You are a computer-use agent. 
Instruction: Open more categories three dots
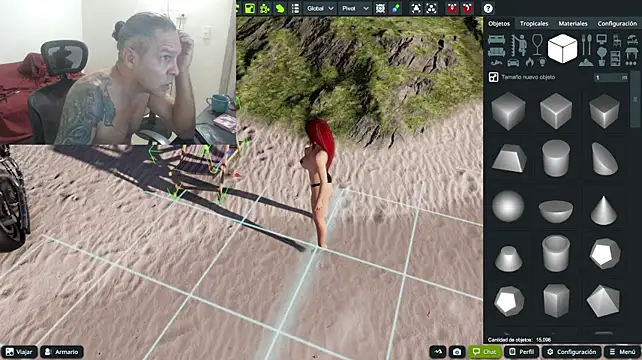pos(631,63)
